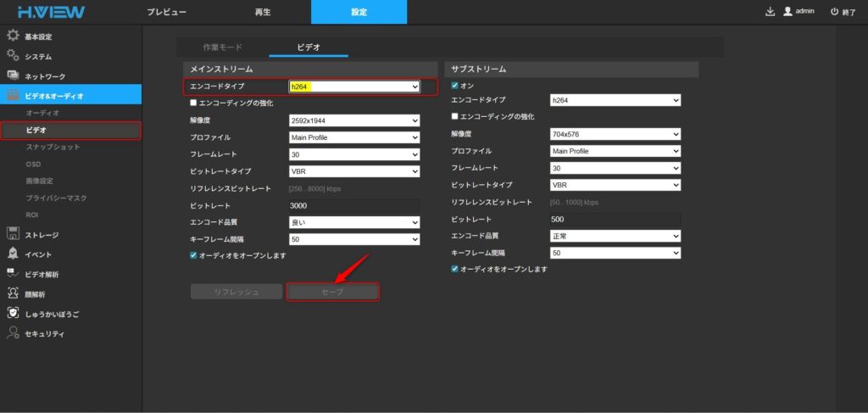Open sub stream プロファイル dropdown

[x=615, y=151]
